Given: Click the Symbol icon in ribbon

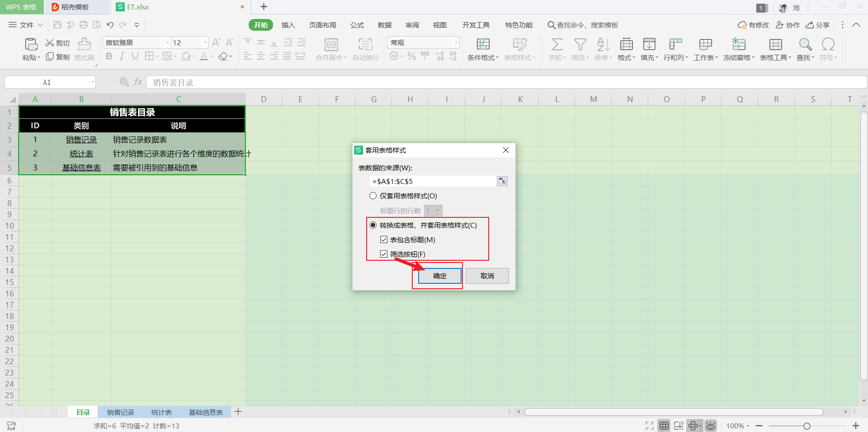Looking at the screenshot, I should (x=828, y=44).
